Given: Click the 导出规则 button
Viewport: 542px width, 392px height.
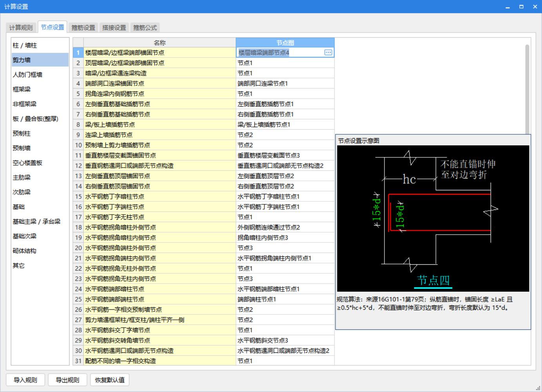Looking at the screenshot, I should pyautogui.click(x=67, y=380).
